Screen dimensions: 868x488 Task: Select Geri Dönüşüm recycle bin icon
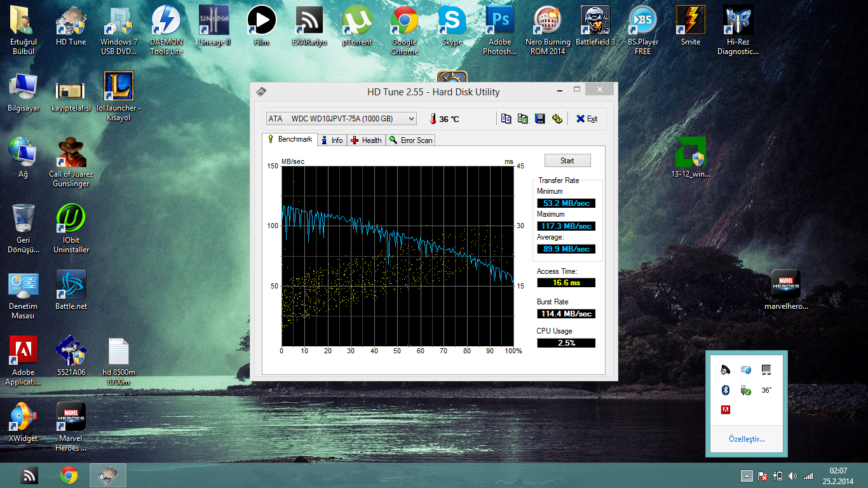coord(24,229)
